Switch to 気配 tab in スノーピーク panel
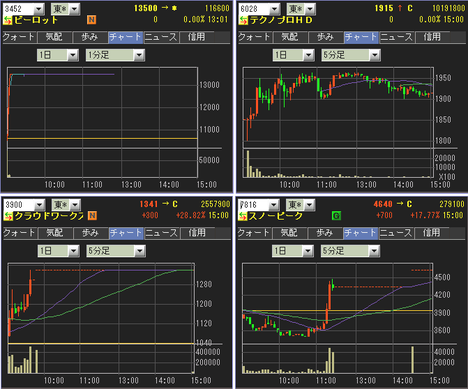The height and width of the screenshot is (389, 468). coord(289,233)
